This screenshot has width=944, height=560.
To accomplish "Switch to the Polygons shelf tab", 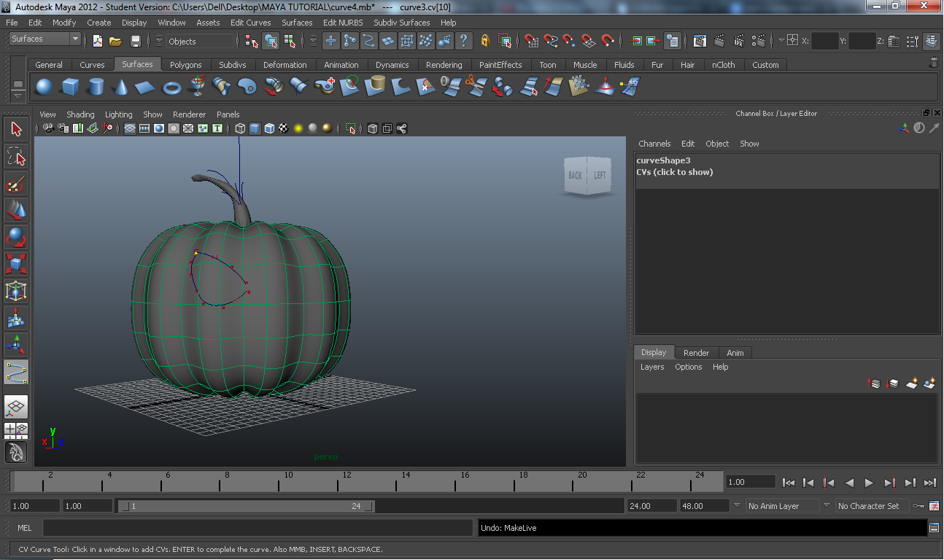I will pyautogui.click(x=185, y=65).
